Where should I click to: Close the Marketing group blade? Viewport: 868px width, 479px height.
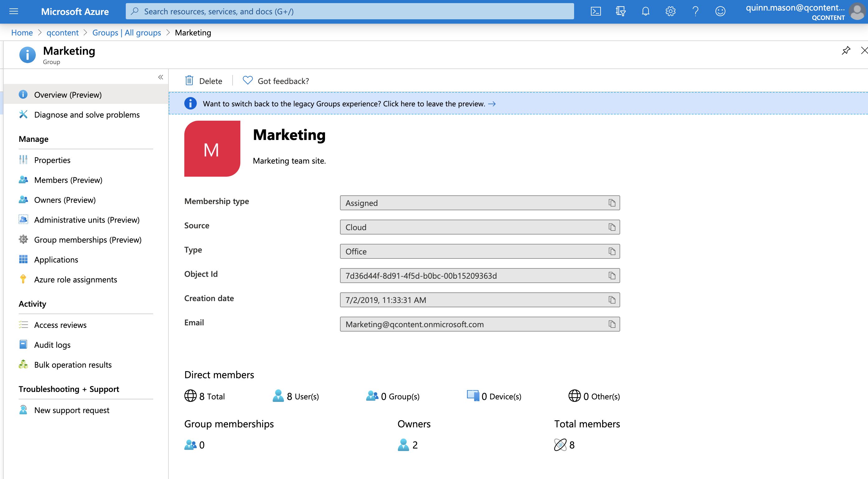864,50
